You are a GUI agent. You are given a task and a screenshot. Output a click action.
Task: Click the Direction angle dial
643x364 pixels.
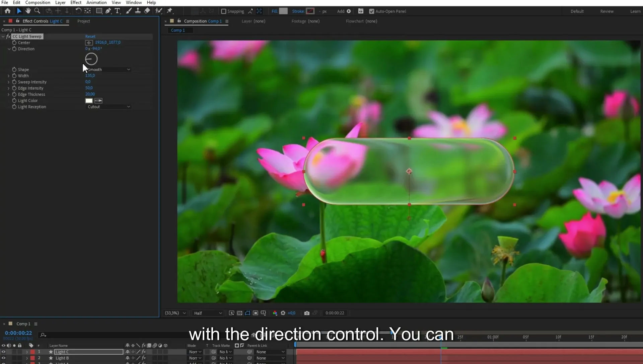(91, 59)
